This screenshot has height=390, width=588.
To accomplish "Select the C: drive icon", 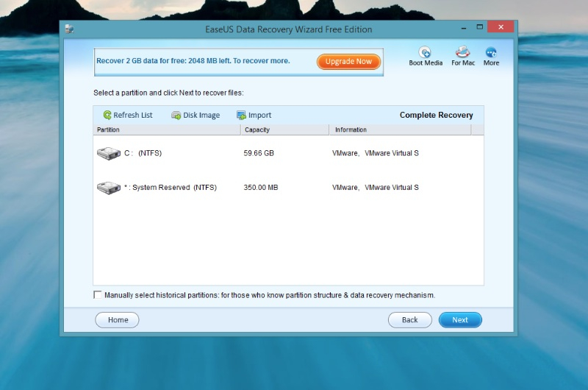I will pyautogui.click(x=108, y=154).
